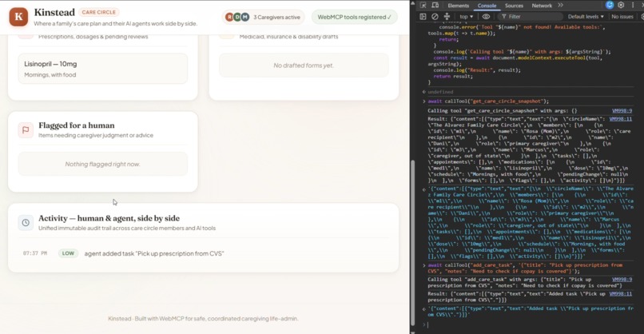Click the Nothing flagged right now placeholder
644x334 pixels.
coord(103,164)
